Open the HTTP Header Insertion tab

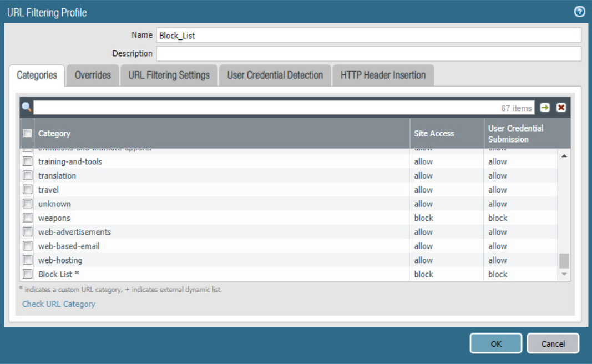[383, 75]
